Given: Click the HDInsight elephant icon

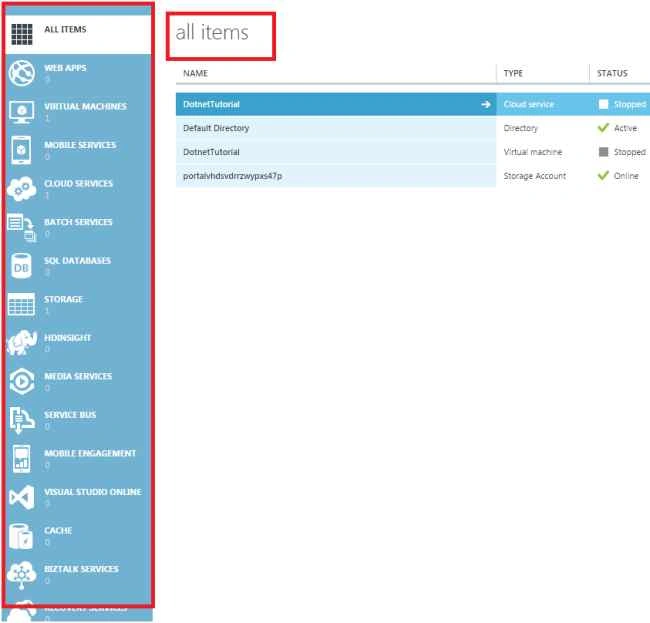Looking at the screenshot, I should click(22, 342).
